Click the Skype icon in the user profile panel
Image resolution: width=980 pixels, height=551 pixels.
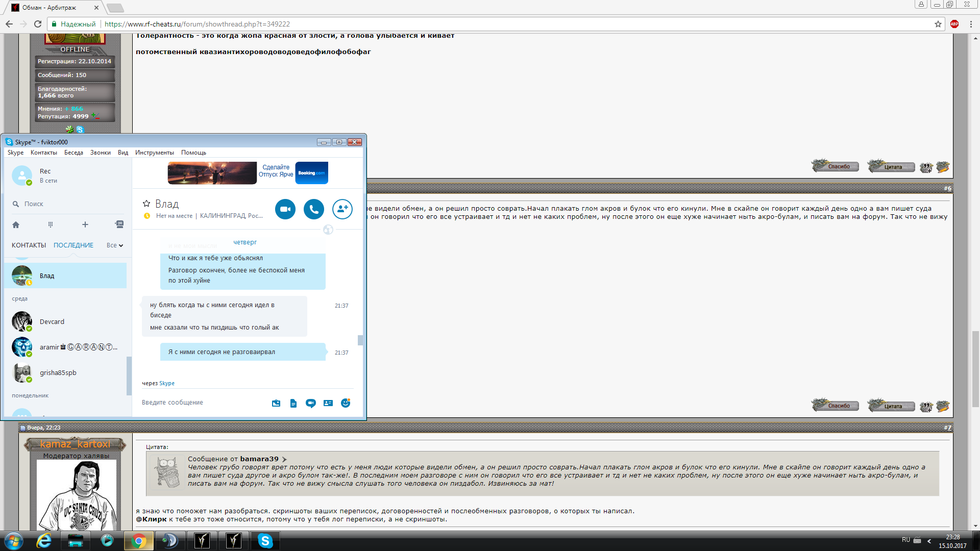coord(80,130)
